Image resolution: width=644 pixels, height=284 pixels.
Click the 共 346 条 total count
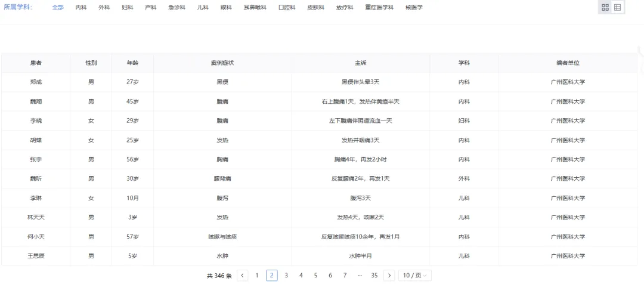point(219,276)
